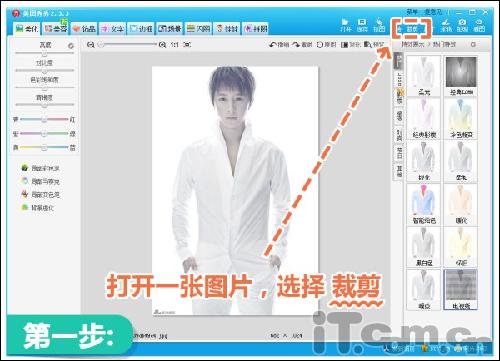Click the zoom-in magnifier icon
Screen dimensions: 500x361
(x=162, y=44)
